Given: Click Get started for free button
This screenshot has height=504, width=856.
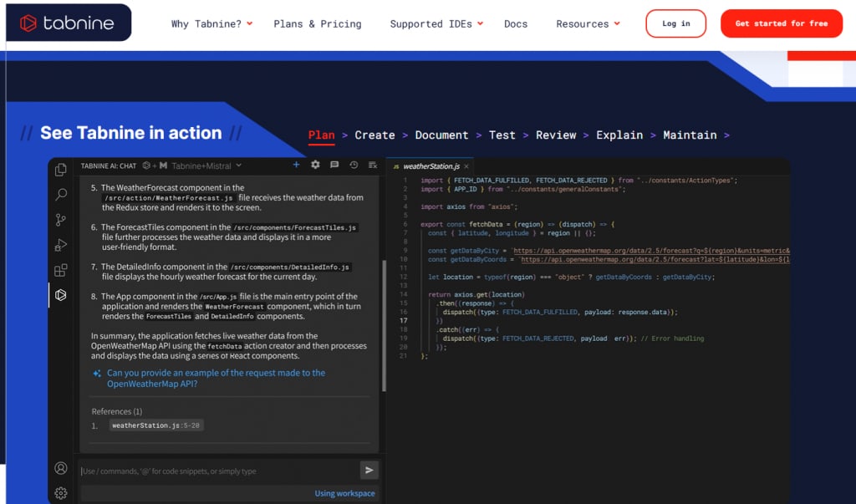Looking at the screenshot, I should tap(782, 23).
